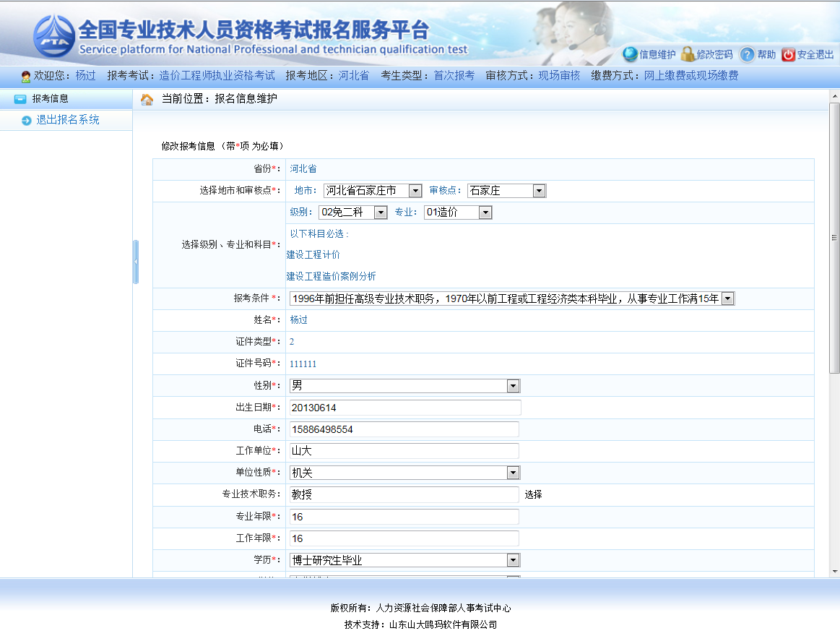The width and height of the screenshot is (840, 636).
Task: Click 选择 next to 专业技术职务 field
Action: click(x=533, y=495)
